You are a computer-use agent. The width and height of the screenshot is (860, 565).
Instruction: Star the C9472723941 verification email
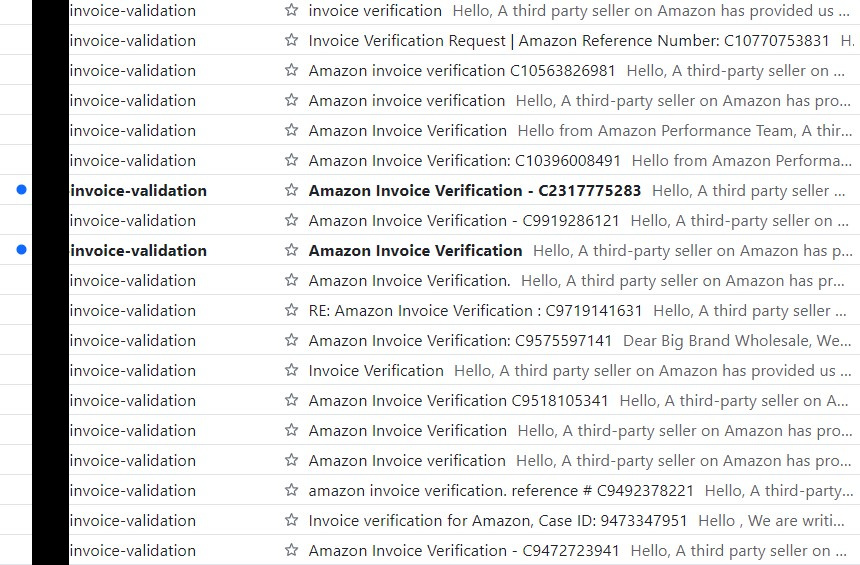291,551
